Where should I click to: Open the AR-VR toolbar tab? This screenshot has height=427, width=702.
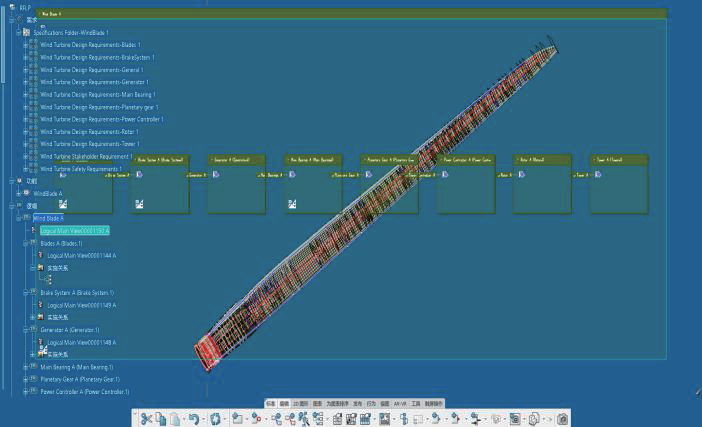tap(400, 403)
